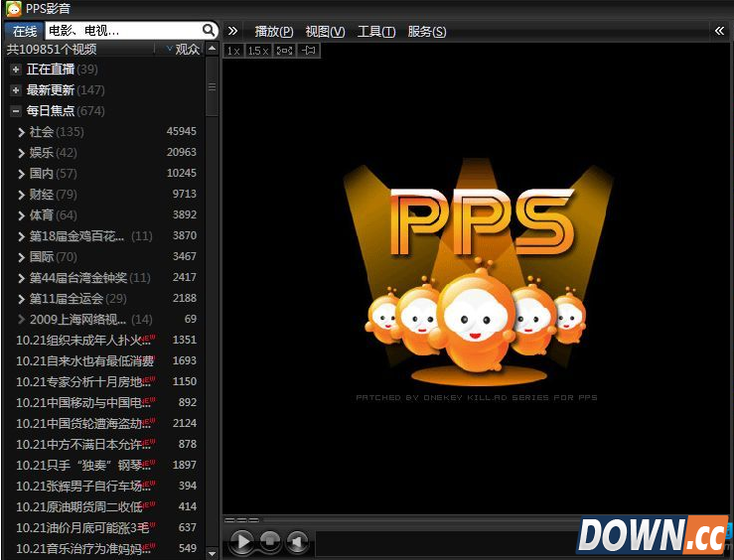Click double-arrow icon at top right
The image size is (734, 560).
(719, 31)
